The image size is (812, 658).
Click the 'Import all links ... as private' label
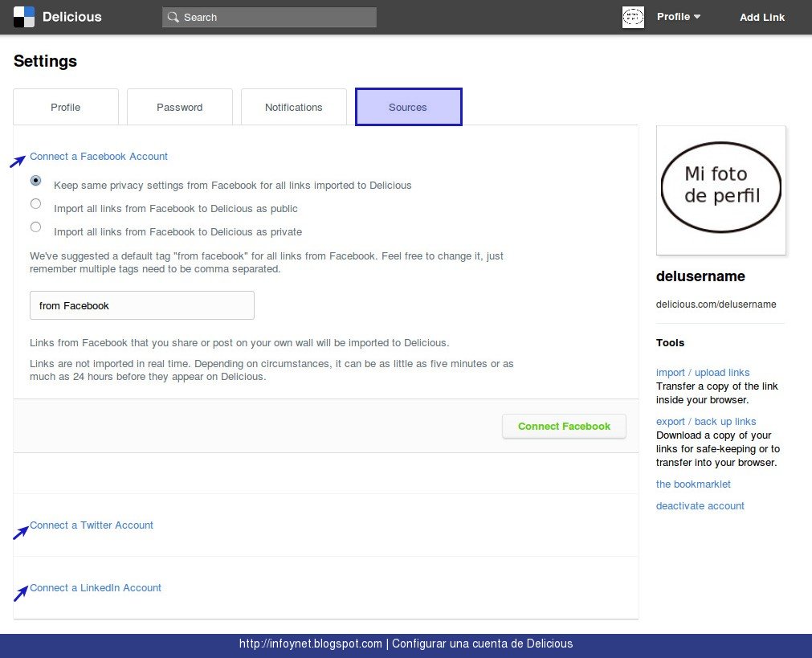tap(177, 232)
